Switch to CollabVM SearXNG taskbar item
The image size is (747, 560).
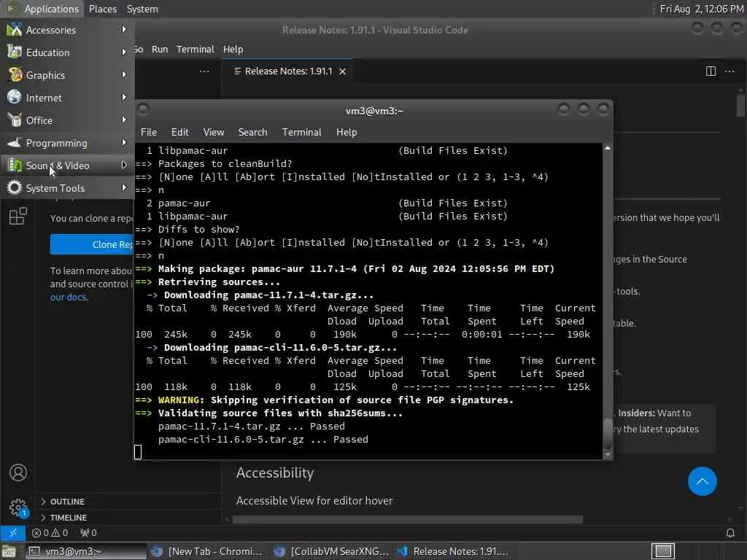pos(332,551)
